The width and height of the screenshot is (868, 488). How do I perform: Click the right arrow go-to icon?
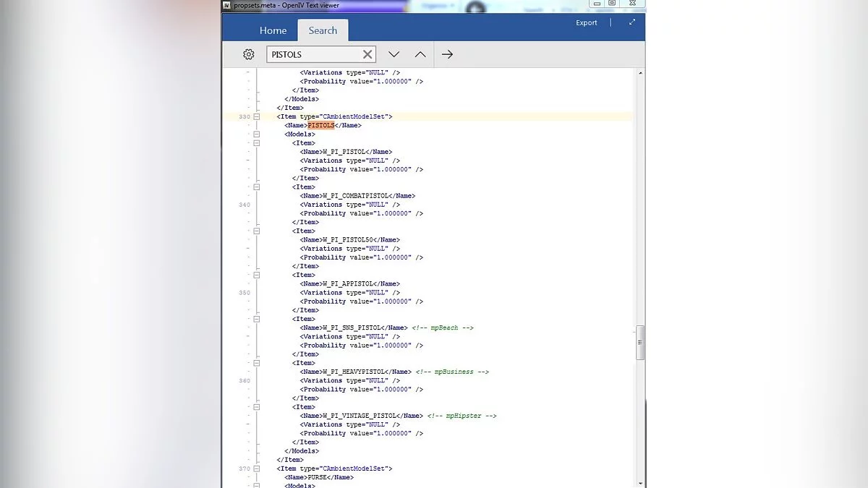[447, 54]
